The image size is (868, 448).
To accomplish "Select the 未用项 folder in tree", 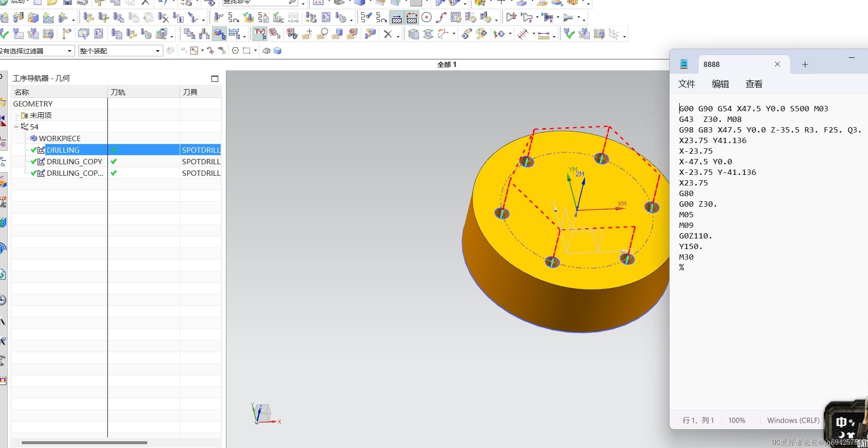I will (40, 115).
